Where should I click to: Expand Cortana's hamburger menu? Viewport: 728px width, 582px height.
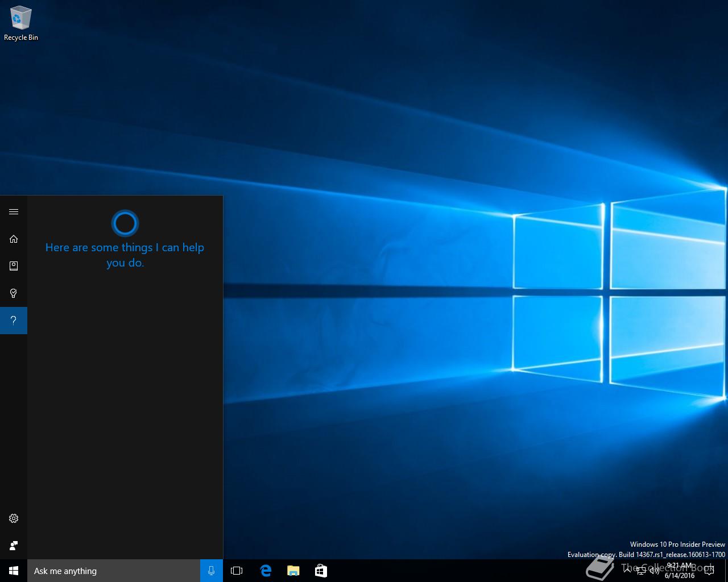(14, 211)
